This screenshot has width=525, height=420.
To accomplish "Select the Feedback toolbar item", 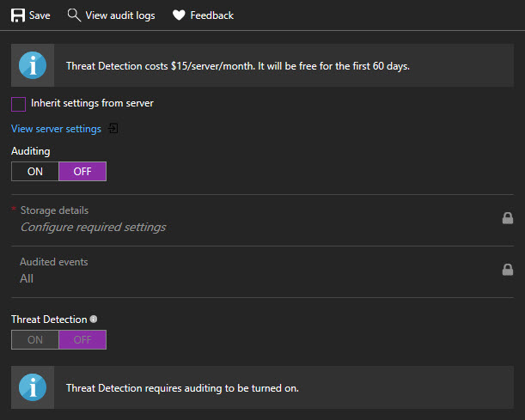I will [x=211, y=15].
